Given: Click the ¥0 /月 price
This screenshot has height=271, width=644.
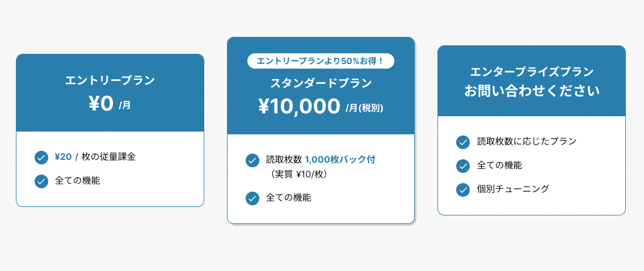Looking at the screenshot, I should point(110,104).
